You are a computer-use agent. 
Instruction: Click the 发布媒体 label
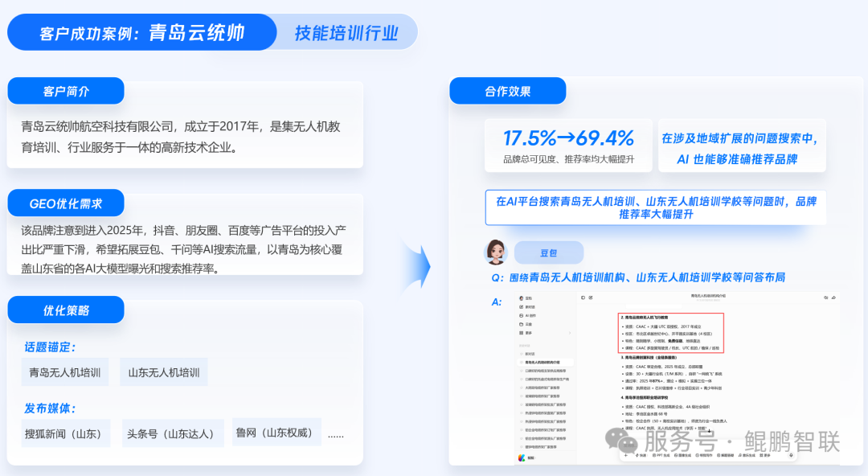[50, 408]
